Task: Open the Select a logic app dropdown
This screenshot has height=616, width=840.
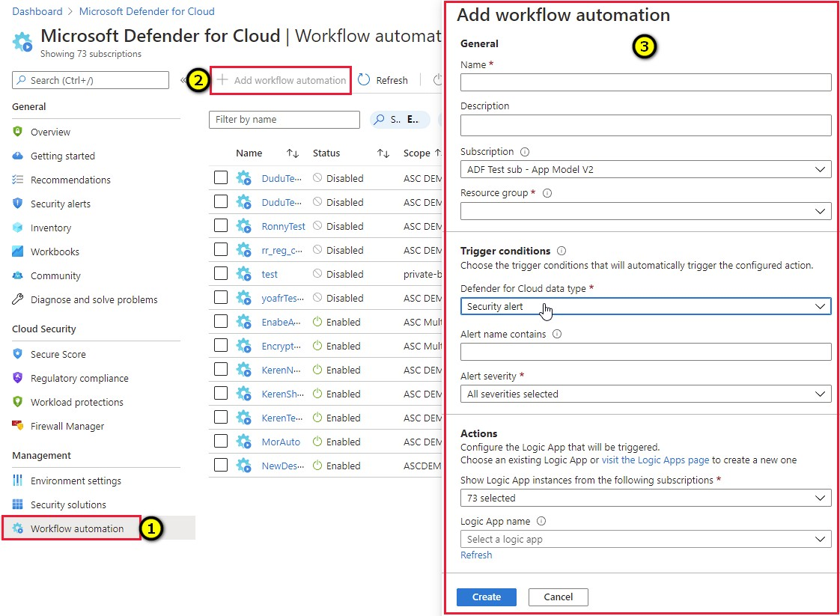Action: 645,539
